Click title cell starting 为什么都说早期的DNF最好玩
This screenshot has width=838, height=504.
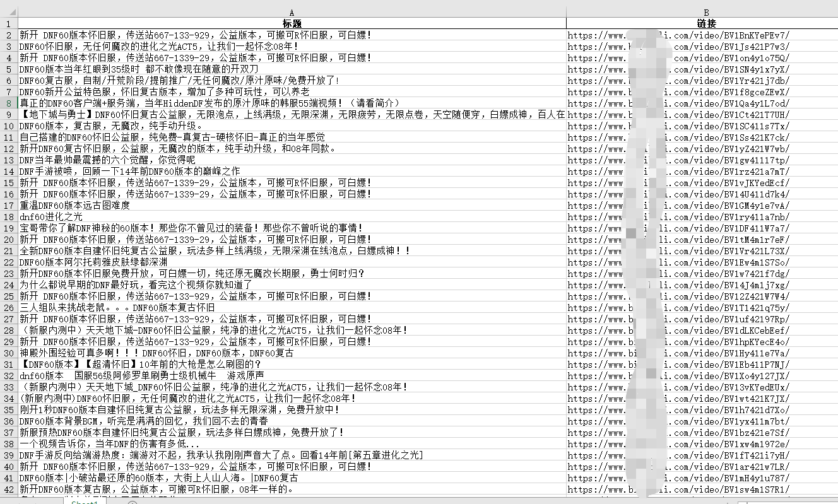[x=292, y=284]
